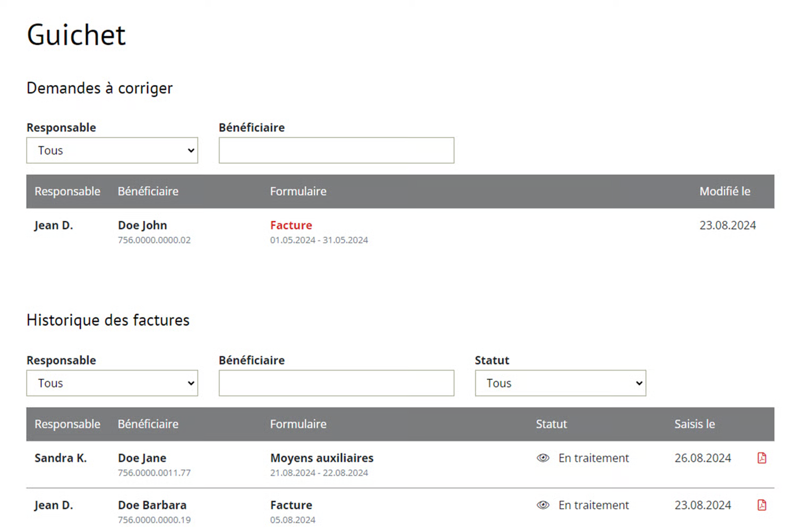Click Bénéficiaire search field in Historique des factures
The width and height of the screenshot is (807, 532).
click(x=336, y=383)
